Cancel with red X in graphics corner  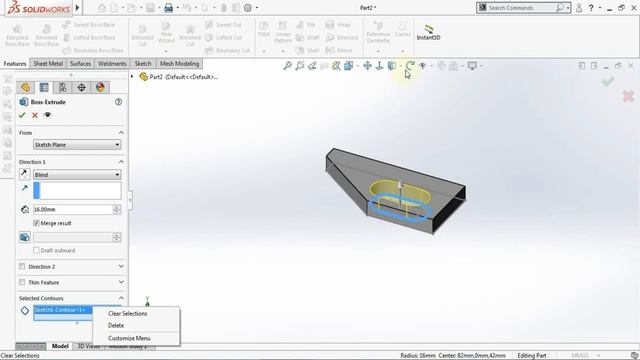click(628, 96)
